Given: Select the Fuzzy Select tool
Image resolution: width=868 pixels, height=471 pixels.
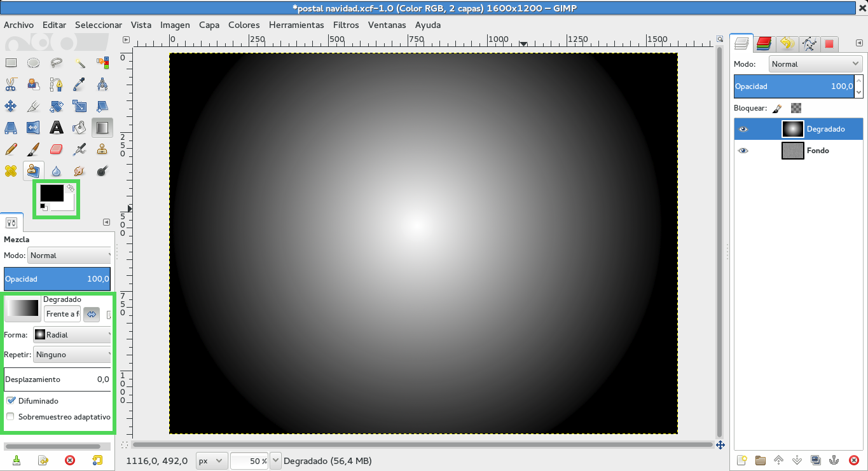Looking at the screenshot, I should pyautogui.click(x=79, y=62).
